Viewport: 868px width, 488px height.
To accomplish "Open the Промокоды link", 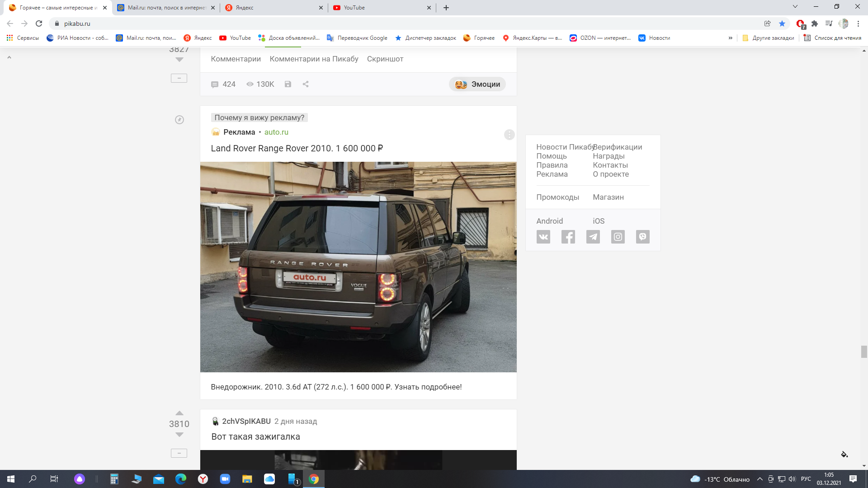I will pyautogui.click(x=558, y=197).
